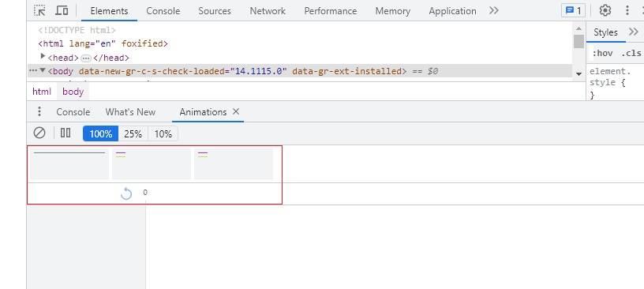Open the DevTools three-dot customize menu

pos(627,11)
